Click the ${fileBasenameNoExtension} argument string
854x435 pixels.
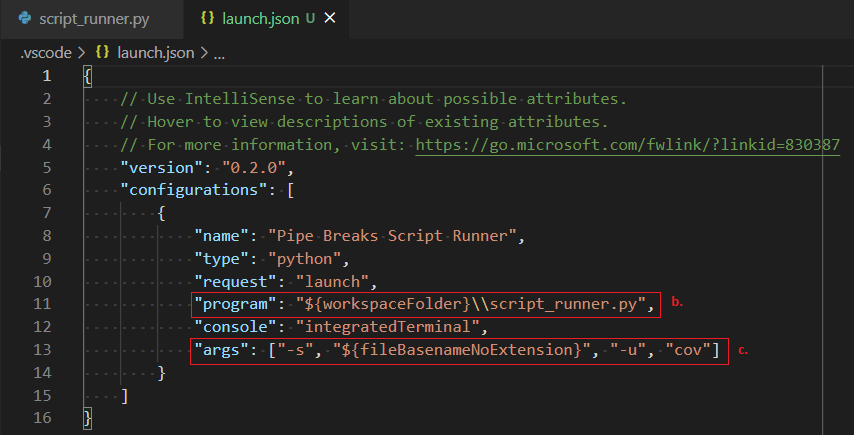(x=462, y=350)
